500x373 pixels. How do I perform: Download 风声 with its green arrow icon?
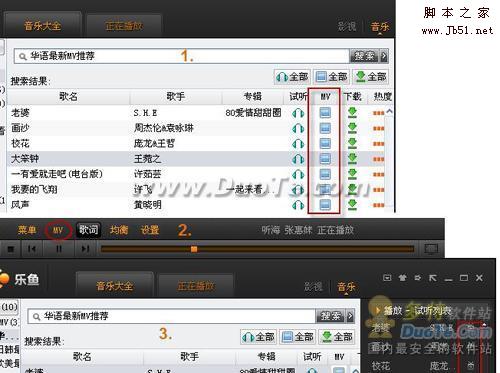pyautogui.click(x=352, y=204)
